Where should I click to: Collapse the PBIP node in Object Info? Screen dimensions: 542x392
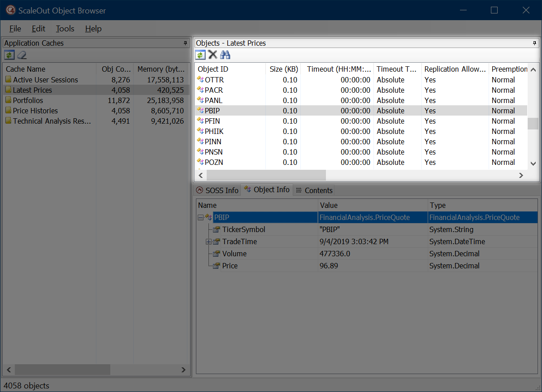(200, 217)
